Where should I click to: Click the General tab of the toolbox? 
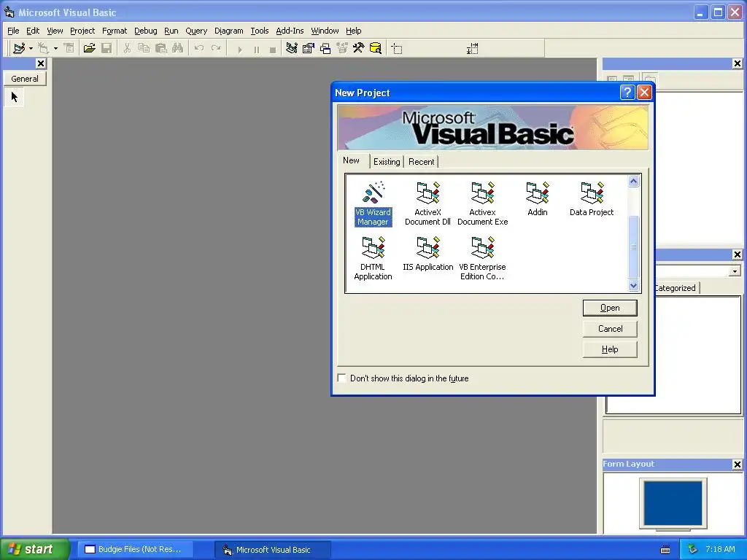click(x=25, y=79)
